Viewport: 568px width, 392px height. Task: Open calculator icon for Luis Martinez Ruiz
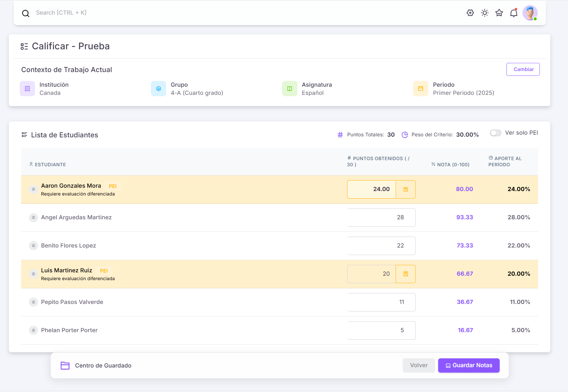pos(406,274)
